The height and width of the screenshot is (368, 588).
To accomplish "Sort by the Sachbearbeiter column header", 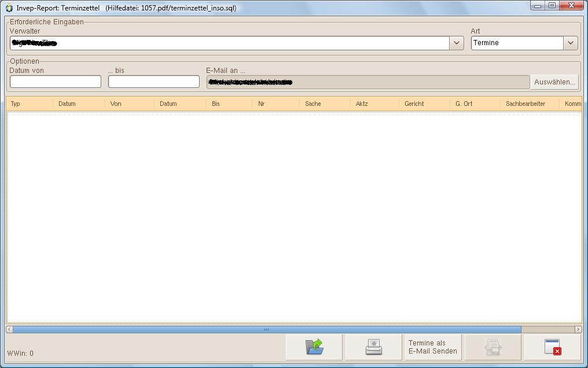I will tap(530, 104).
